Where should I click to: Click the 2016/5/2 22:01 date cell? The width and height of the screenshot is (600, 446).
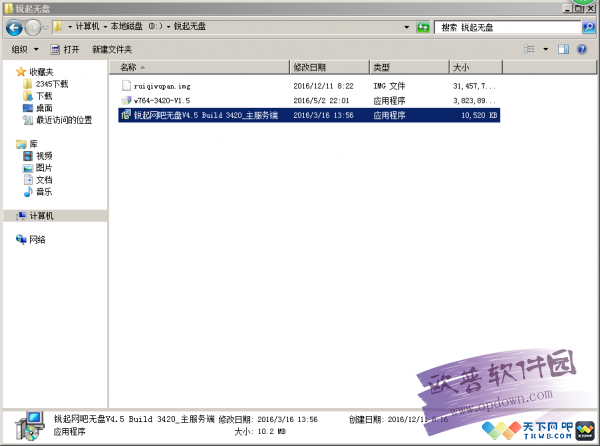[x=321, y=101]
